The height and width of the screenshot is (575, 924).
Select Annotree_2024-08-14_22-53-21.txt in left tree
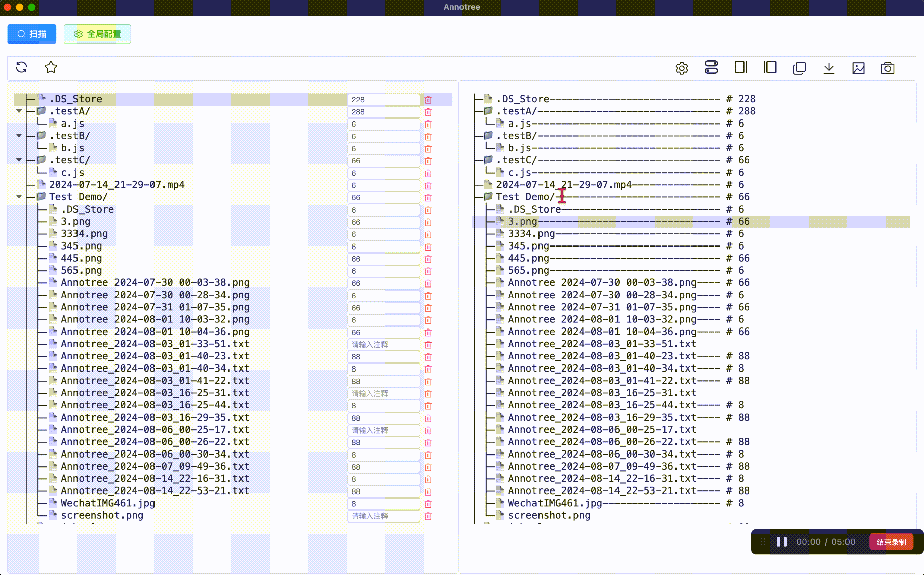coord(155,491)
